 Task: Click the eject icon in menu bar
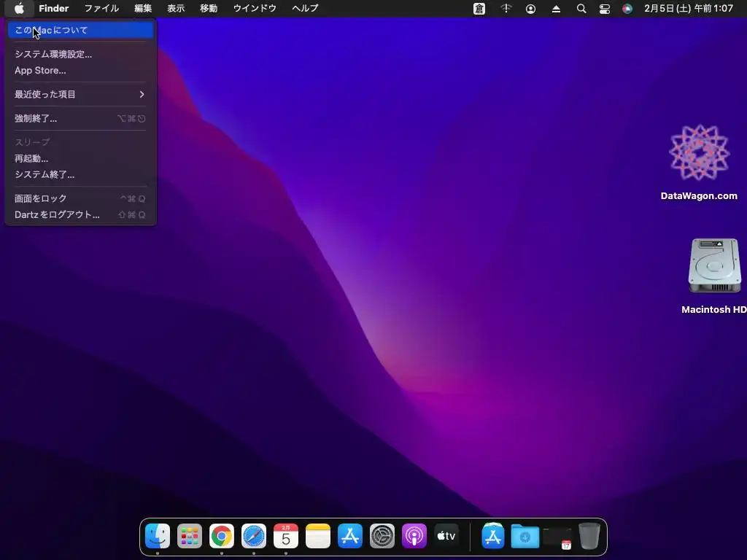pyautogui.click(x=556, y=9)
